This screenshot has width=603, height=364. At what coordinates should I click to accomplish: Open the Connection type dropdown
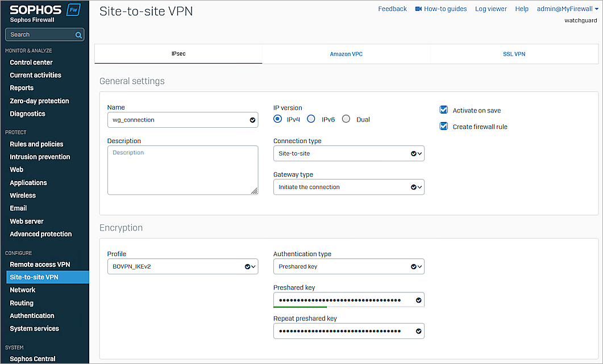(x=348, y=153)
